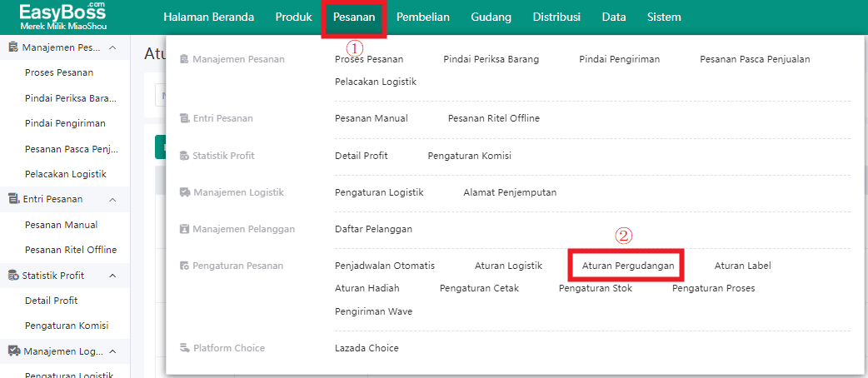Open the Gudang top menu
This screenshot has width=868, height=378.
491,17
